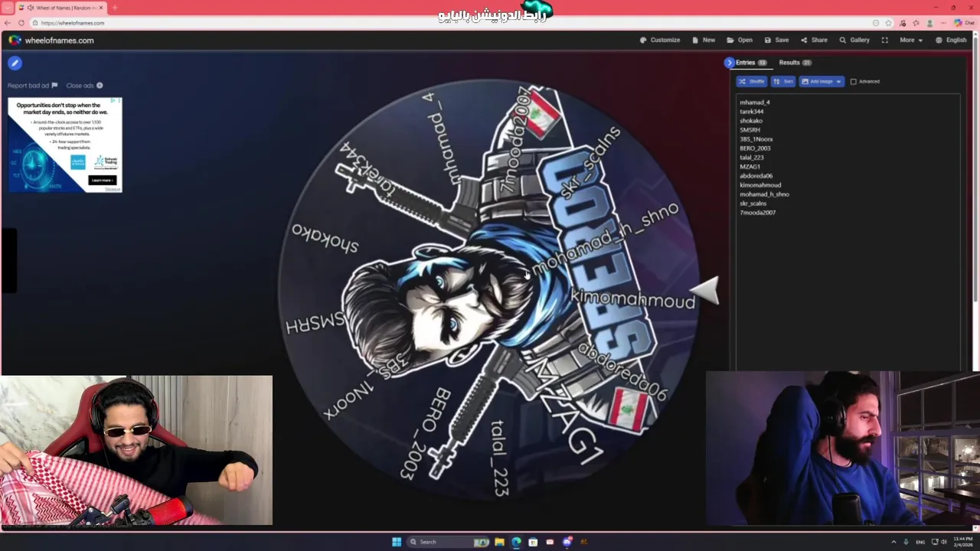Screen dimensions: 980x551
Task: Switch to the Results tab
Action: tap(795, 63)
